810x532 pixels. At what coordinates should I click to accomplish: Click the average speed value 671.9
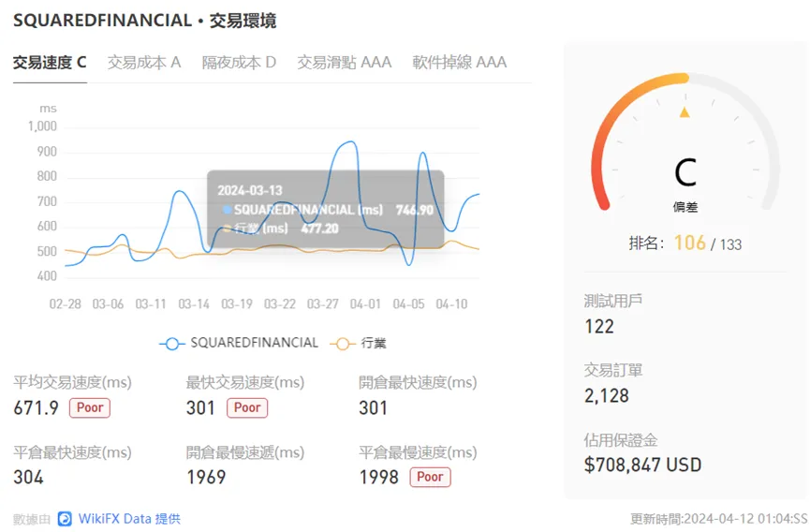[x=37, y=408]
